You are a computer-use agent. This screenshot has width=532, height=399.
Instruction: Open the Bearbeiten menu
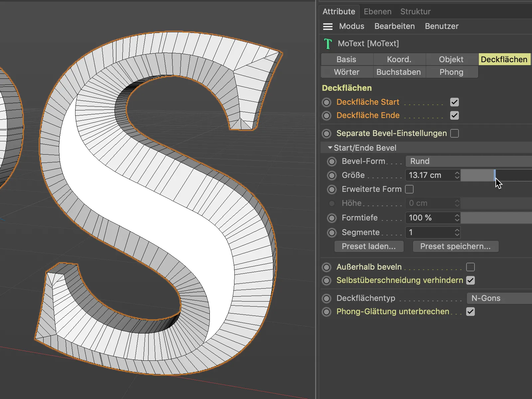tap(394, 26)
